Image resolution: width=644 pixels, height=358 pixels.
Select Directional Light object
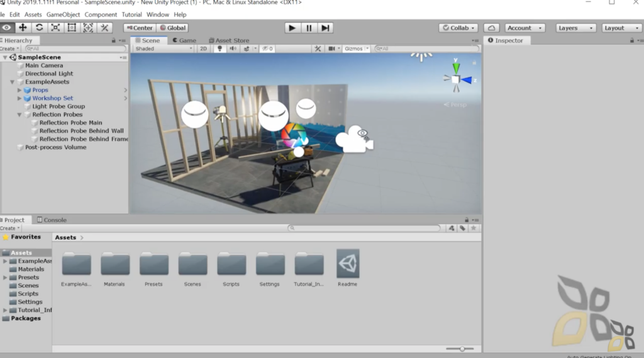[49, 74]
